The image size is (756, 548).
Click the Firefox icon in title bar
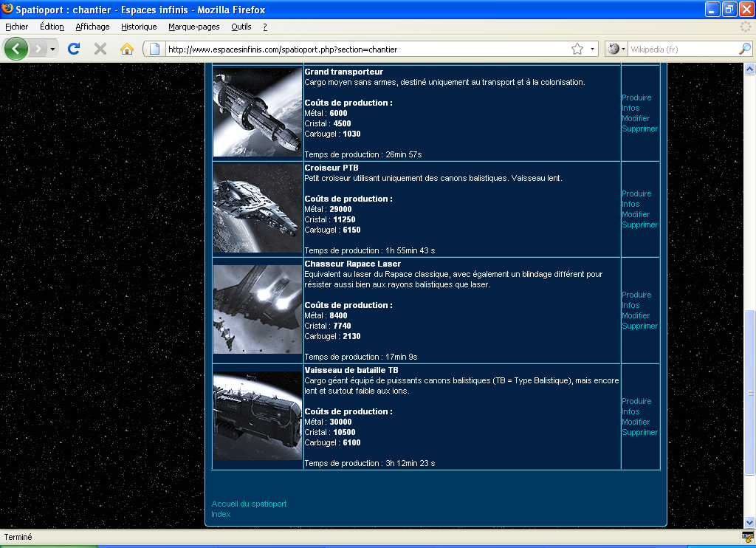(x=7, y=9)
